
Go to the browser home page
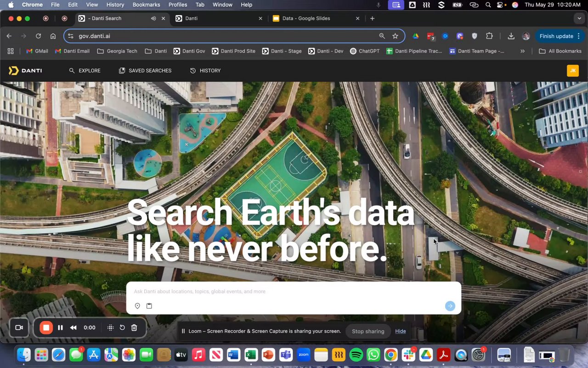[x=53, y=36]
